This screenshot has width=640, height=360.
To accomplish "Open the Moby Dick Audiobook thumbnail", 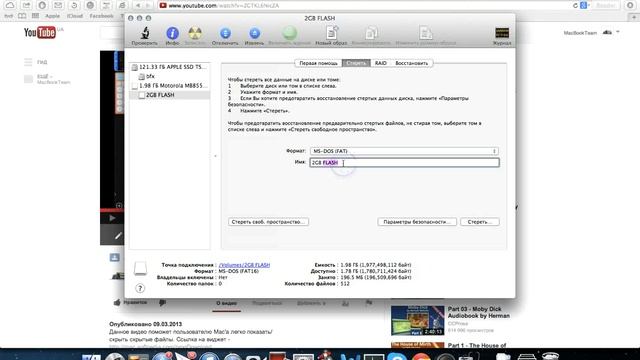I will point(417,320).
